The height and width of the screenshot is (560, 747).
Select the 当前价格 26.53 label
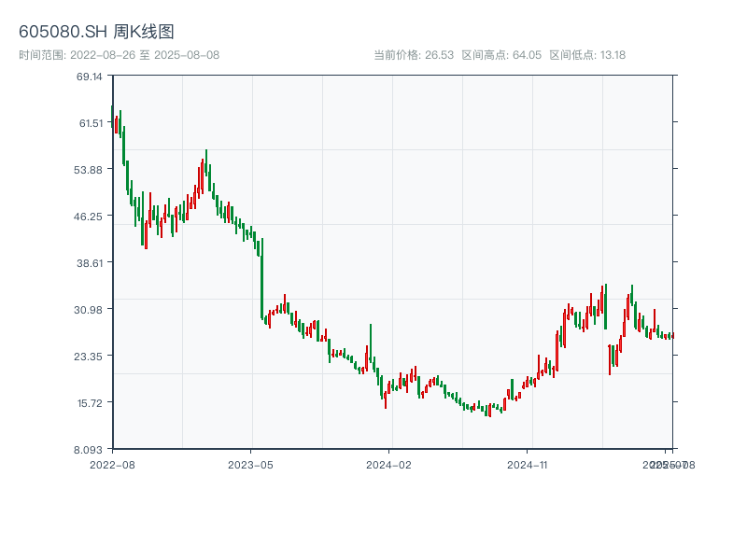[413, 55]
